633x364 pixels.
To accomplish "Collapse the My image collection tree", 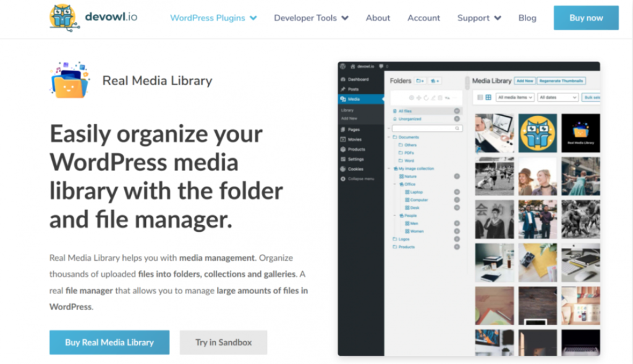I will pyautogui.click(x=389, y=169).
